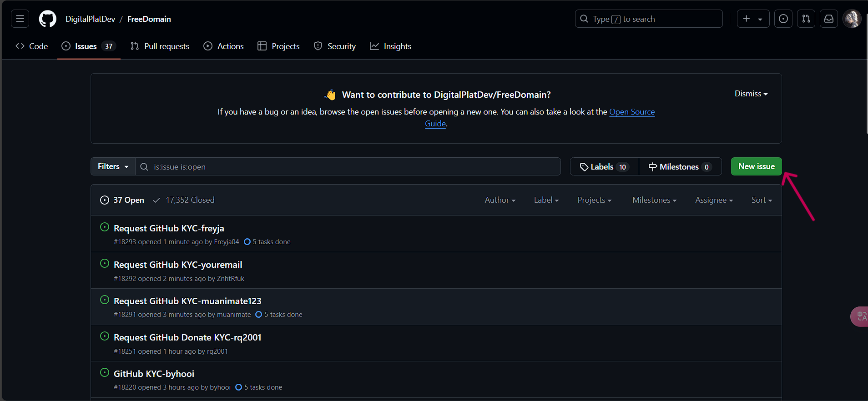Expand the Projects filter dropdown
This screenshot has width=868, height=401.
[594, 200]
